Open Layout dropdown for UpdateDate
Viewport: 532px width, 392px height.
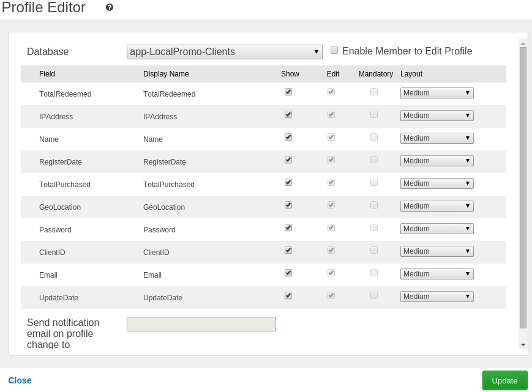tap(436, 297)
